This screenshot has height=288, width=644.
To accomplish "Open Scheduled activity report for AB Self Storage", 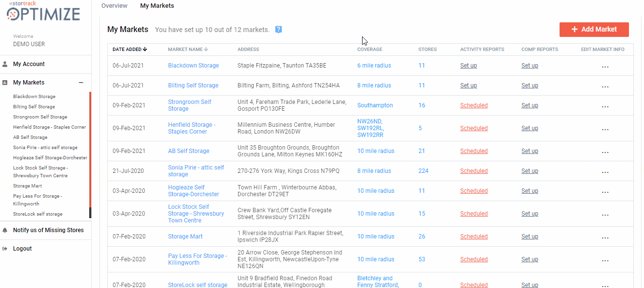I will (x=474, y=151).
